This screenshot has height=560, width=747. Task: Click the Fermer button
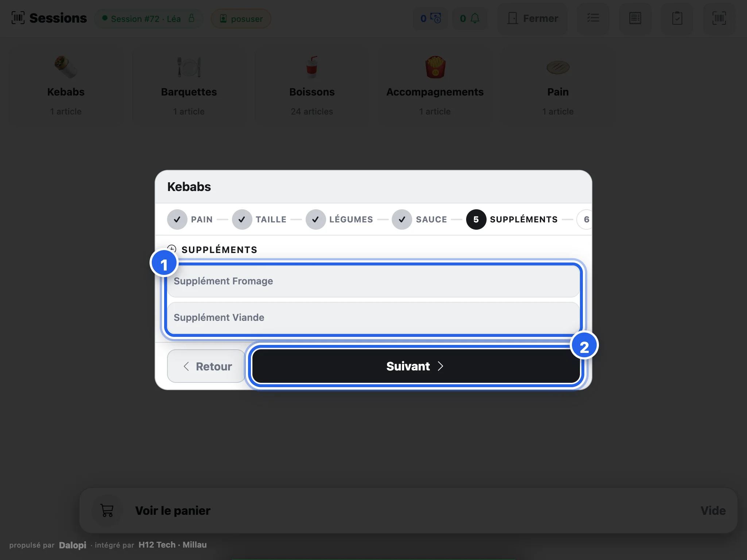tap(533, 18)
